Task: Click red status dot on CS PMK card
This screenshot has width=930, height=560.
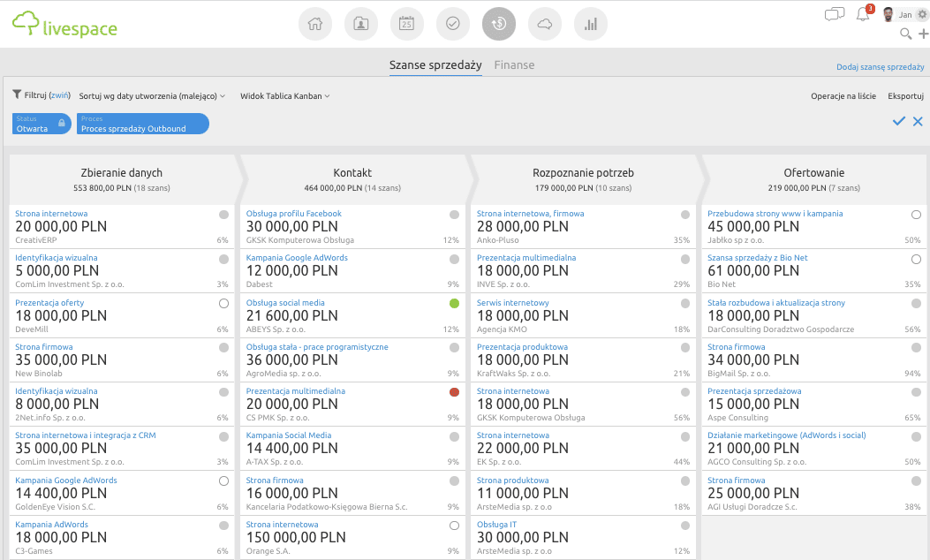Action: 454,392
